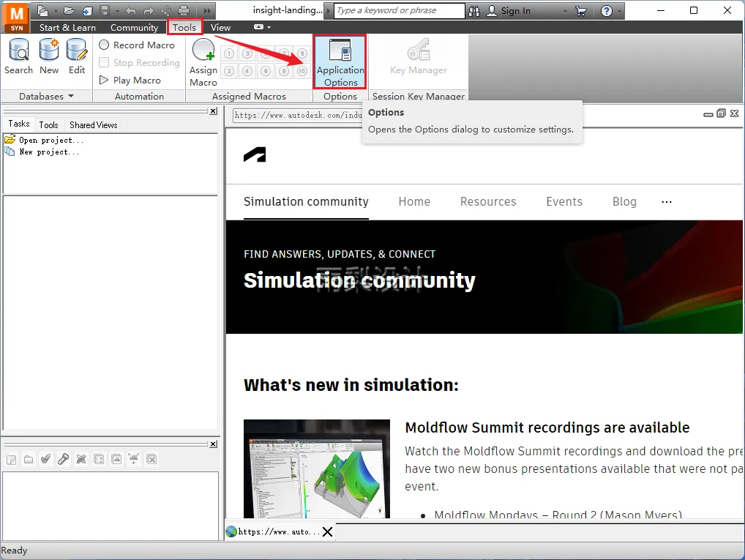Open the Resources link on web page

point(488,201)
